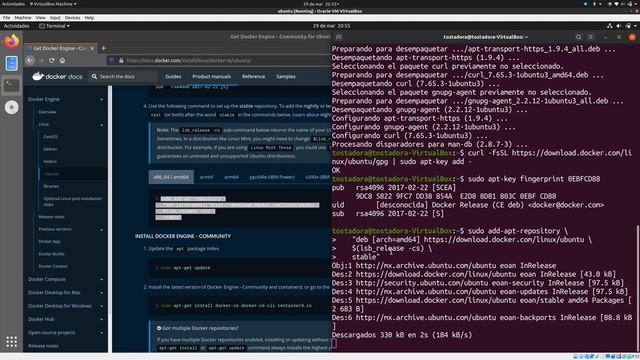Click tracking protection shield in address bar

click(x=111, y=60)
